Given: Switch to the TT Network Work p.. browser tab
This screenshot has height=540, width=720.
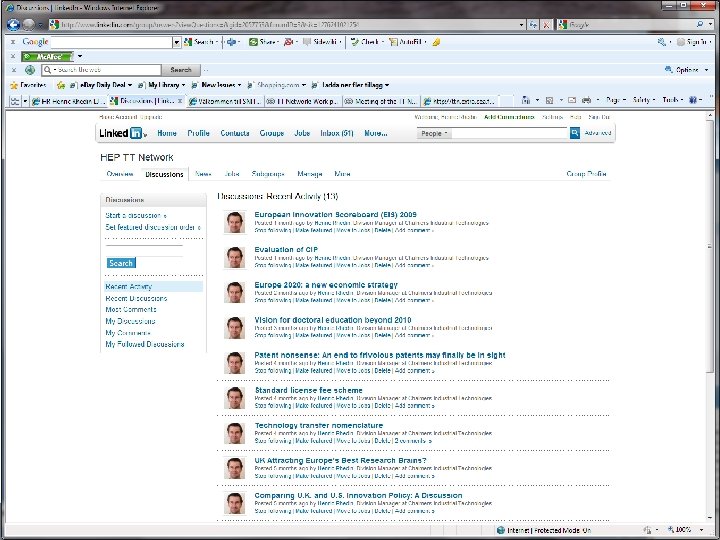Looking at the screenshot, I should click(x=303, y=101).
